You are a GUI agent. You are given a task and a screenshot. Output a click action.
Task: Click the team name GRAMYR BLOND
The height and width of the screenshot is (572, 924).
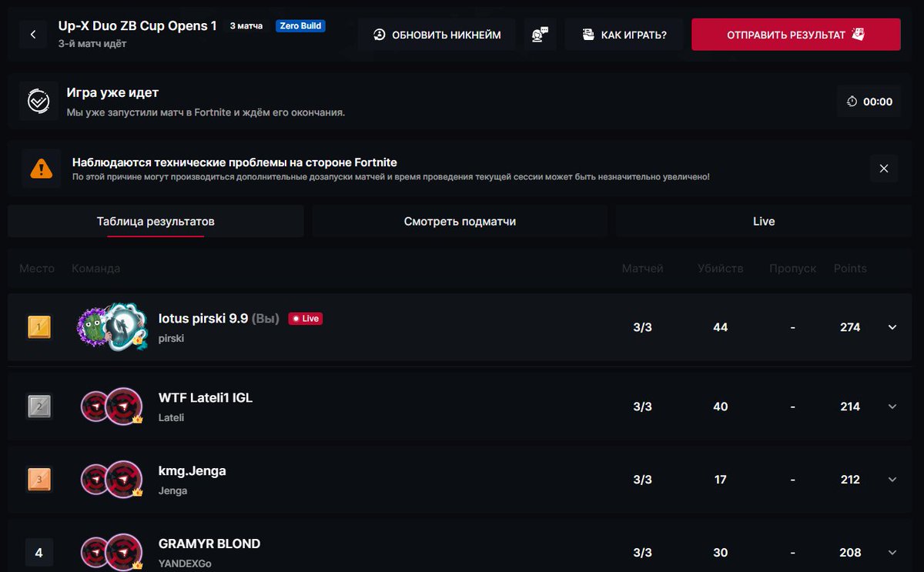(209, 544)
